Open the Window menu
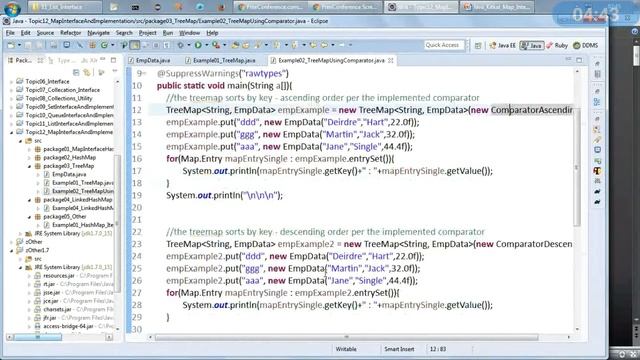Viewport: 640px width, 360px height. pyautogui.click(x=189, y=33)
